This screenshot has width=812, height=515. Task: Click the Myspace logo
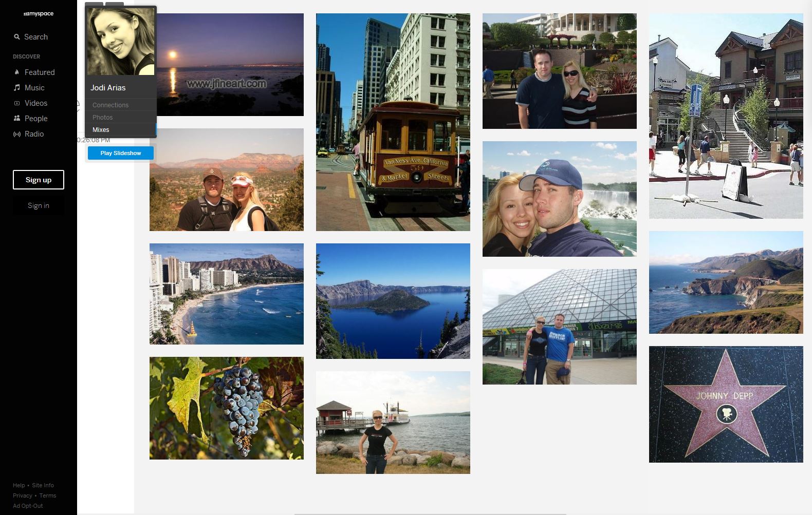(39, 14)
